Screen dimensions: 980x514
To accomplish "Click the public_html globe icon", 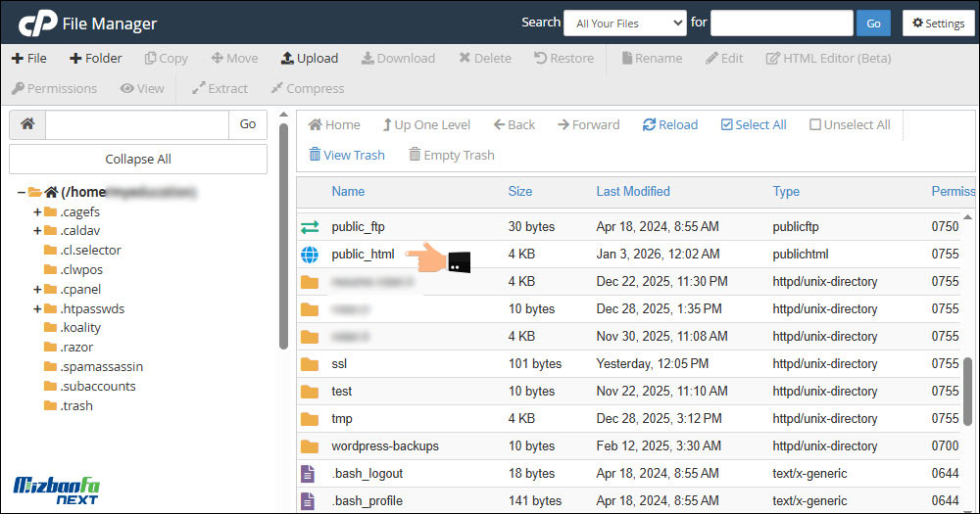I will point(310,255).
